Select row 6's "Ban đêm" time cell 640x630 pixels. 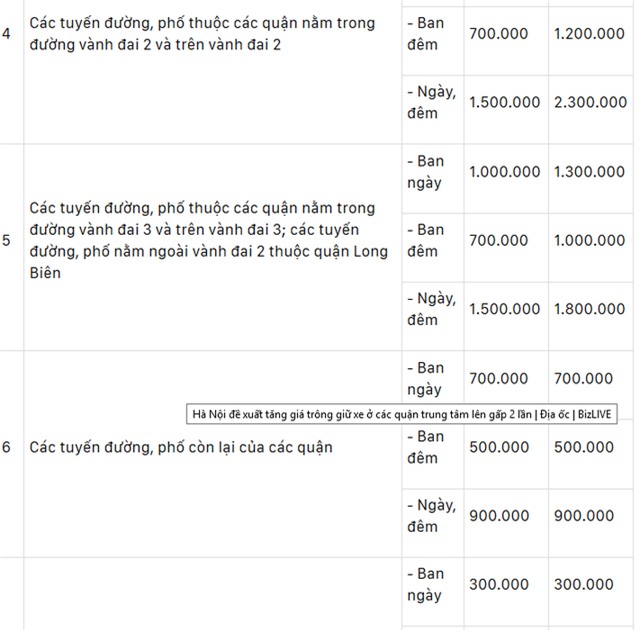pos(430,447)
